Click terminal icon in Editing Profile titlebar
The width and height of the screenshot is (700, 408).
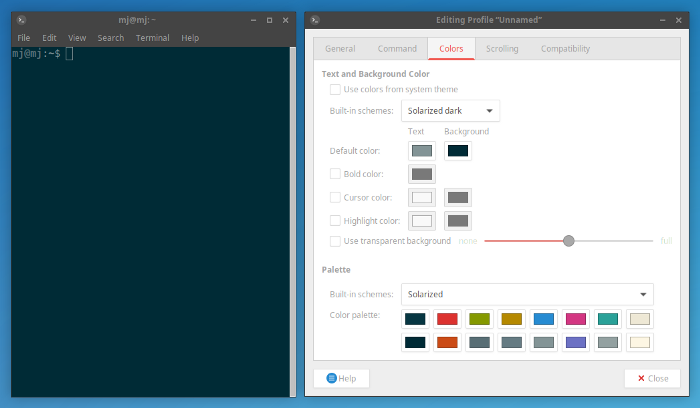(315, 20)
